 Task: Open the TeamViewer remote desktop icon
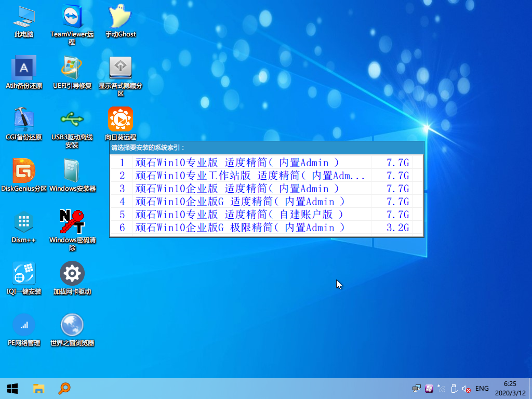[x=72, y=17]
